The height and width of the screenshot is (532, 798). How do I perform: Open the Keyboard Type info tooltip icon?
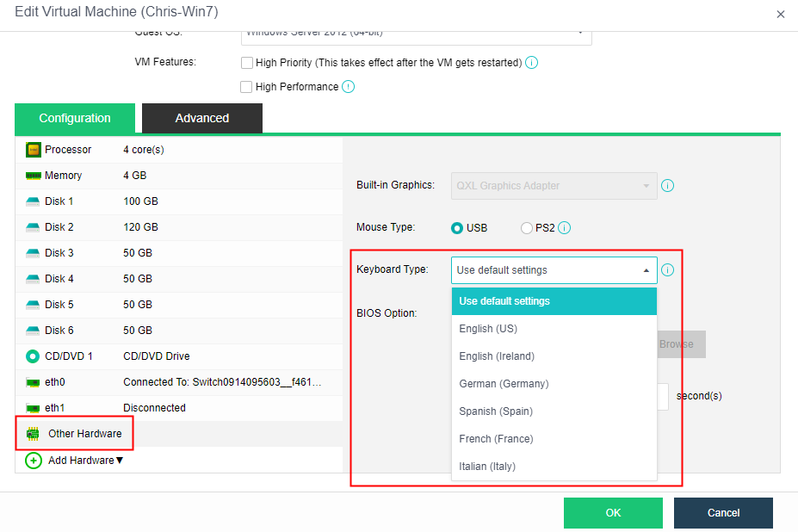point(667,269)
